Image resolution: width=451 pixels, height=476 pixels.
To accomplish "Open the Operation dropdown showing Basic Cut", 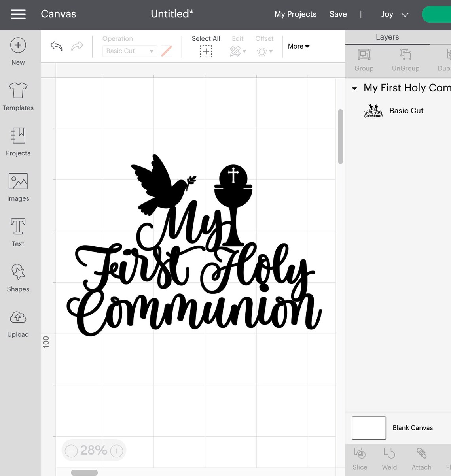I will click(x=129, y=51).
